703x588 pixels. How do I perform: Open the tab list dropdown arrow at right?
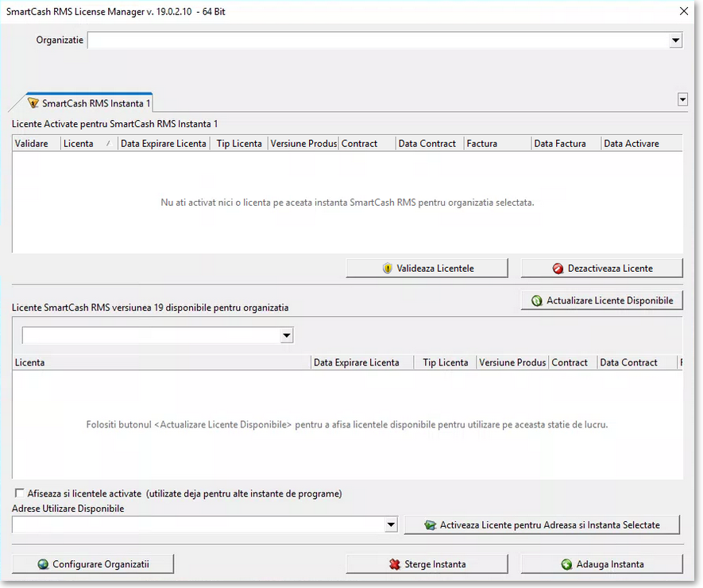pyautogui.click(x=682, y=99)
